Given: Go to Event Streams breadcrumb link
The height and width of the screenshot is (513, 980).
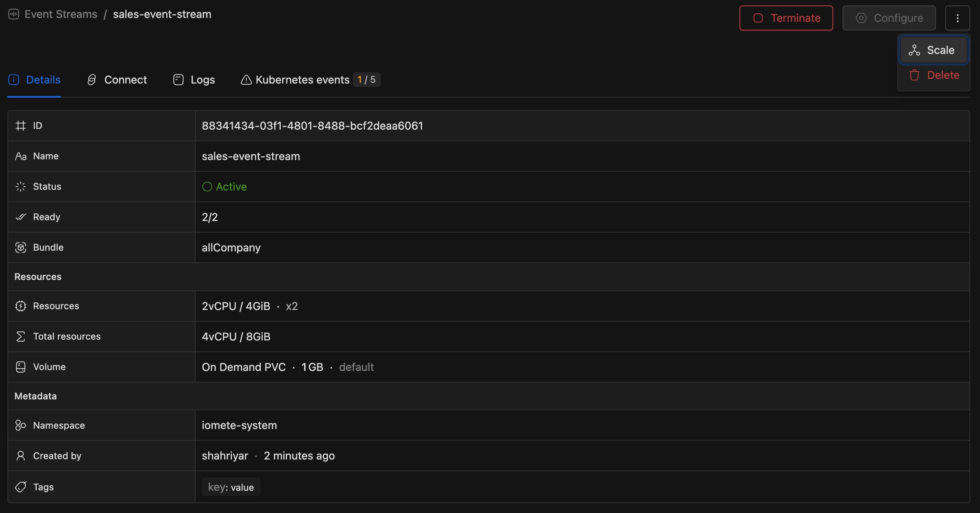Looking at the screenshot, I should [x=61, y=14].
